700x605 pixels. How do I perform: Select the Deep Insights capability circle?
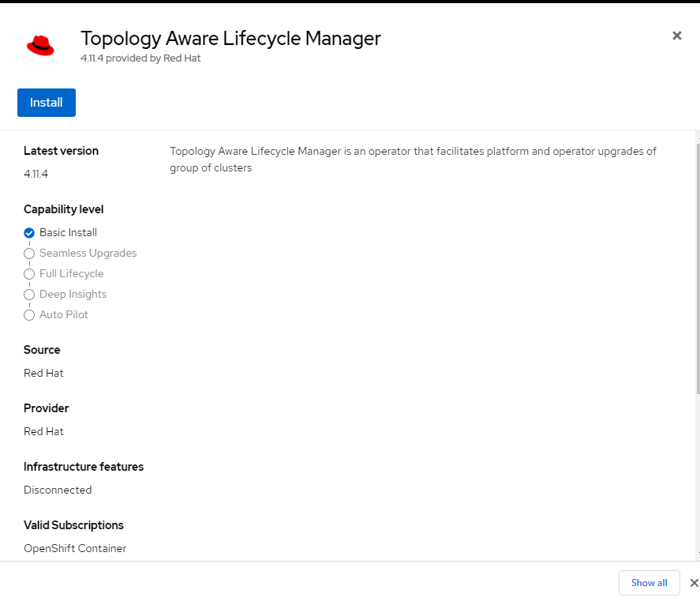tap(29, 295)
